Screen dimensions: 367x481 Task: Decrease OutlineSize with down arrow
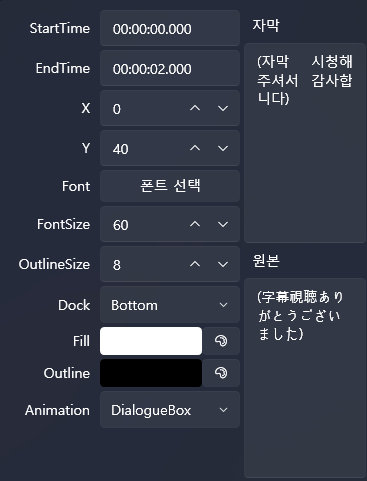pyautogui.click(x=223, y=264)
